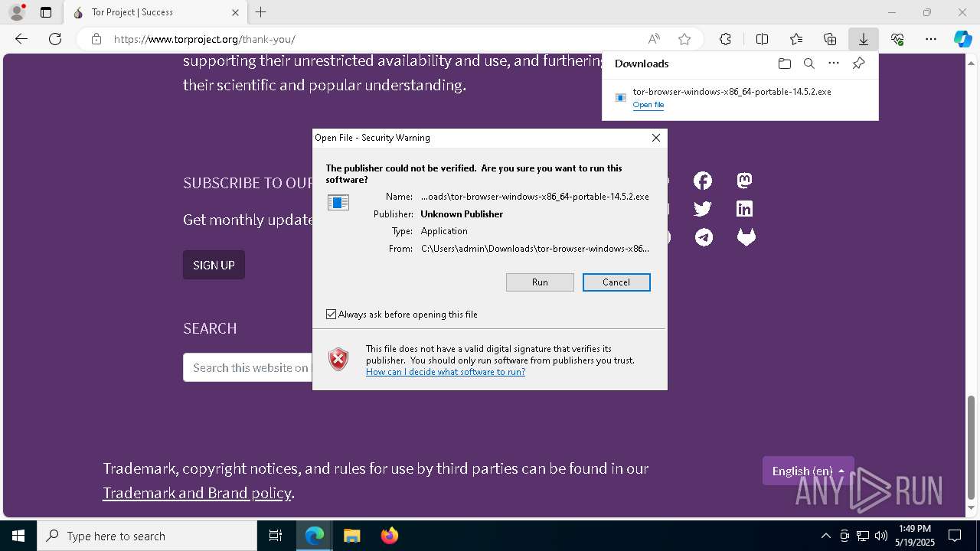
Task: Open File Explorer from taskbar
Action: 351,536
